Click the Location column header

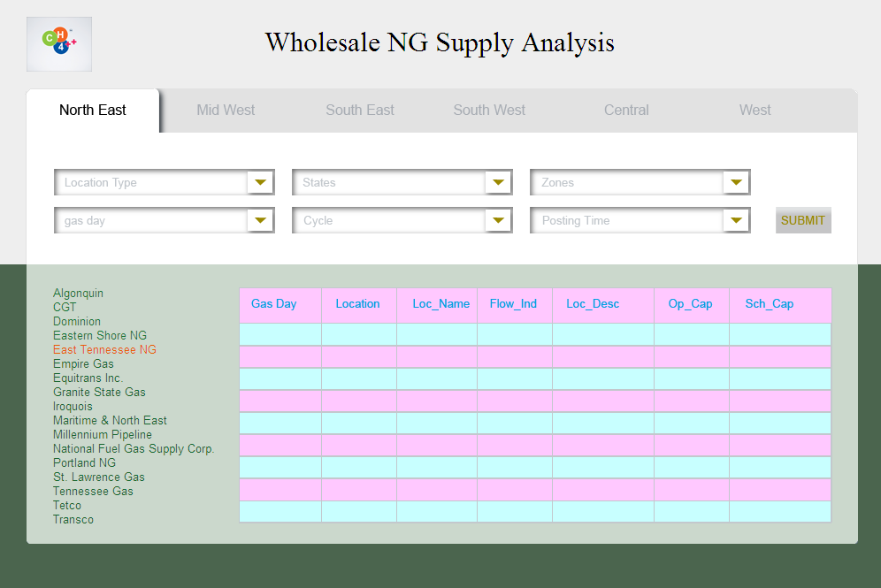pyautogui.click(x=359, y=305)
